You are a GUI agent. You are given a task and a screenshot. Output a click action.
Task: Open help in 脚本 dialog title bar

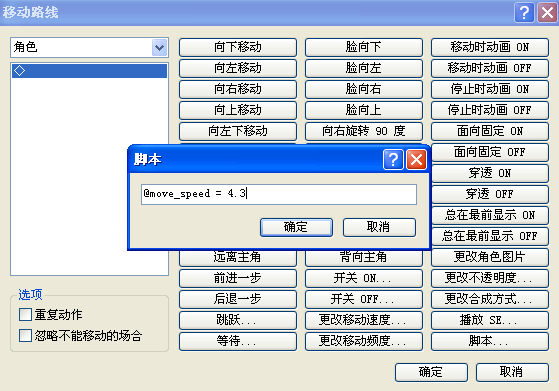coord(393,159)
